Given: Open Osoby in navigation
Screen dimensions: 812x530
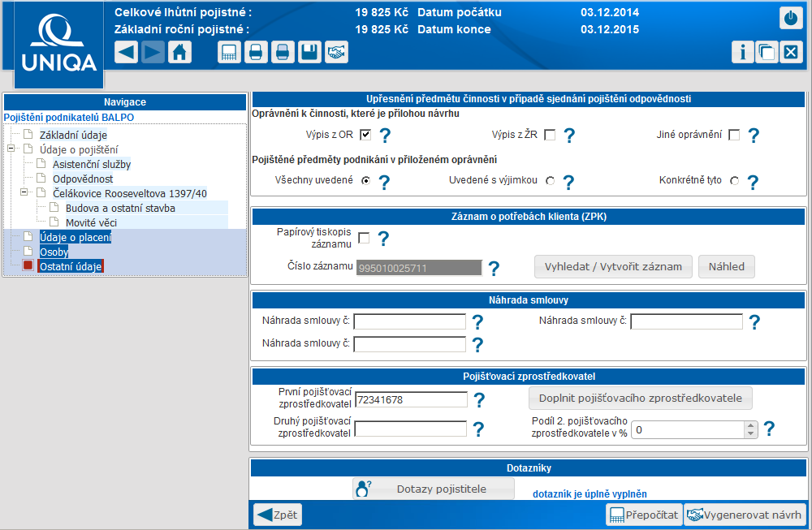Looking at the screenshot, I should [x=54, y=252].
